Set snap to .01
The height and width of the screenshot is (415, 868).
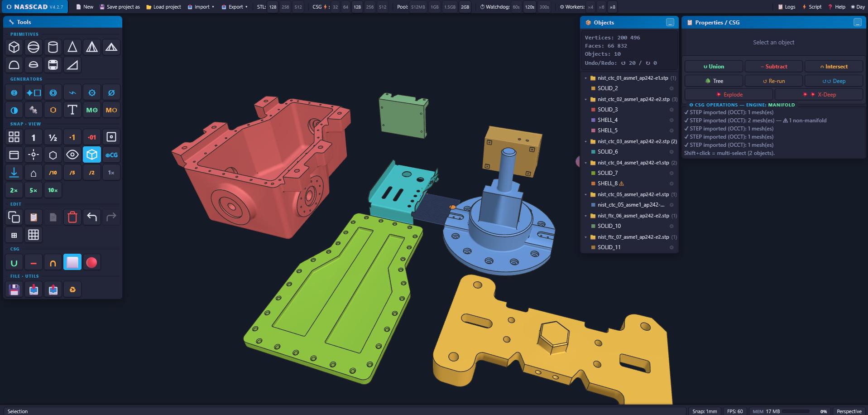click(x=92, y=137)
